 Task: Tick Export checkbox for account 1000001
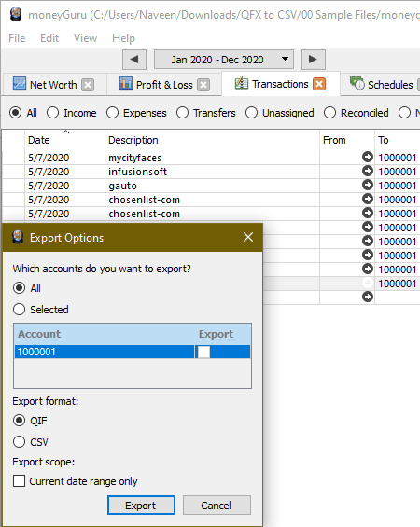[x=203, y=352]
